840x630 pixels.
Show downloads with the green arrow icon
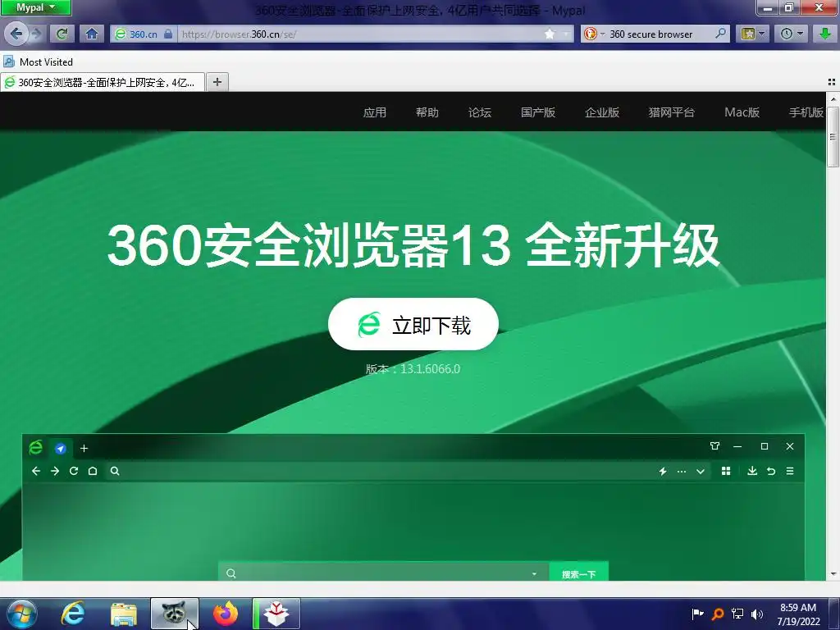[825, 34]
